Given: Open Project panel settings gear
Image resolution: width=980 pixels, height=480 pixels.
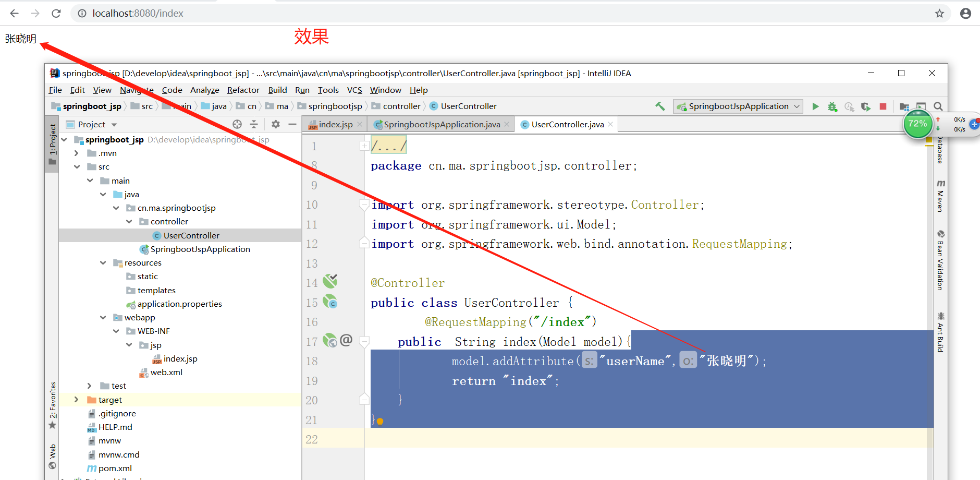Looking at the screenshot, I should pos(276,124).
